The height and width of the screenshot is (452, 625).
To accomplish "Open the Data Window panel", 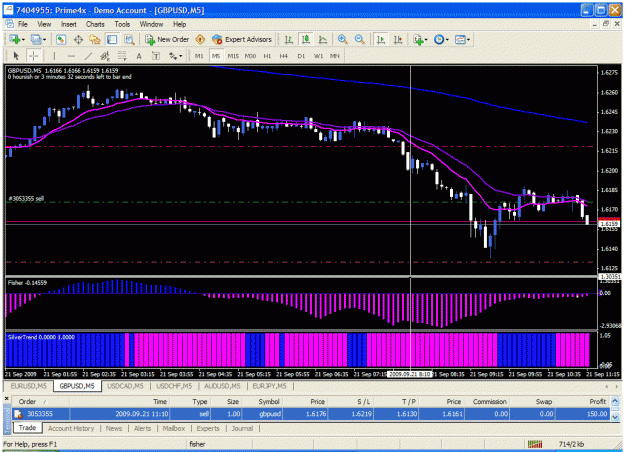I will (x=78, y=39).
